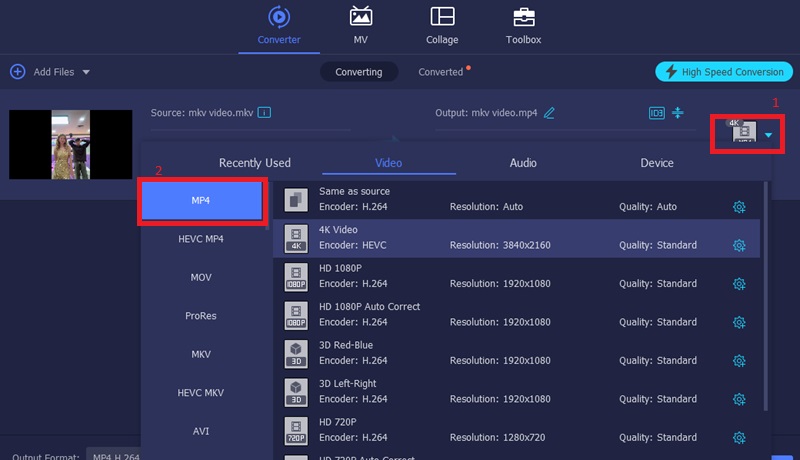Viewport: 800px width, 460px height.
Task: Select HEVC MP4 format
Action: (x=201, y=239)
